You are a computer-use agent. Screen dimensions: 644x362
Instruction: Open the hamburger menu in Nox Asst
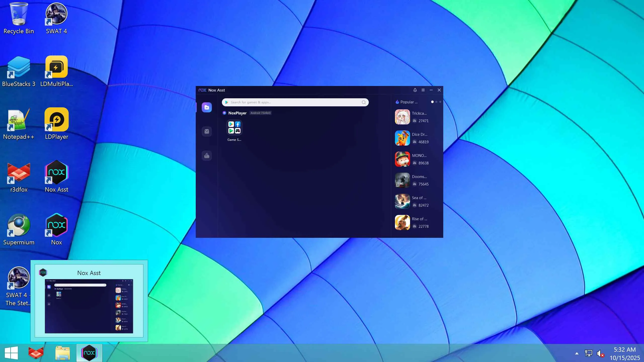[x=423, y=90]
